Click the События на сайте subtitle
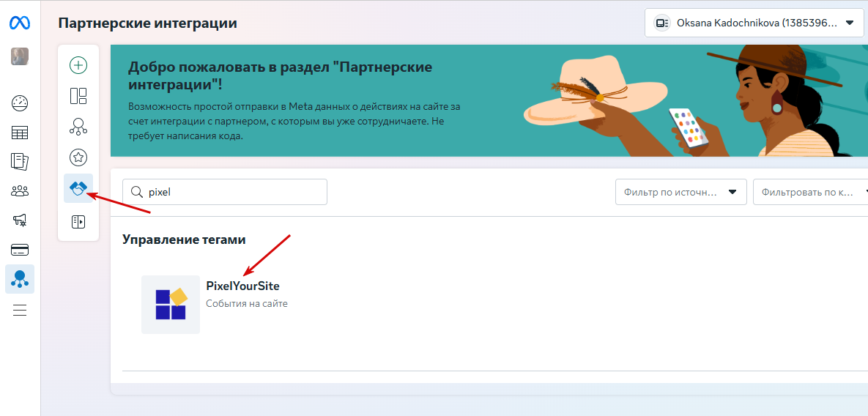The width and height of the screenshot is (868, 416). tap(247, 304)
